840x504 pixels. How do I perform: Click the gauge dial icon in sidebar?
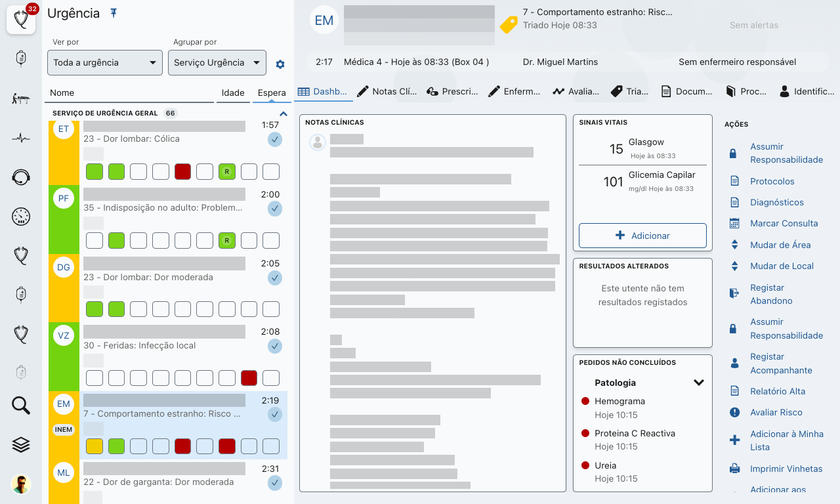21,216
